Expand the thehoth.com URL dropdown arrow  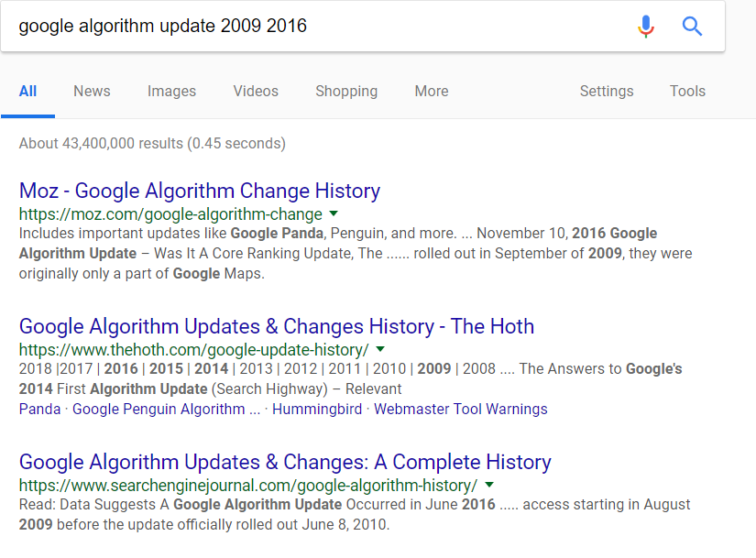click(380, 349)
